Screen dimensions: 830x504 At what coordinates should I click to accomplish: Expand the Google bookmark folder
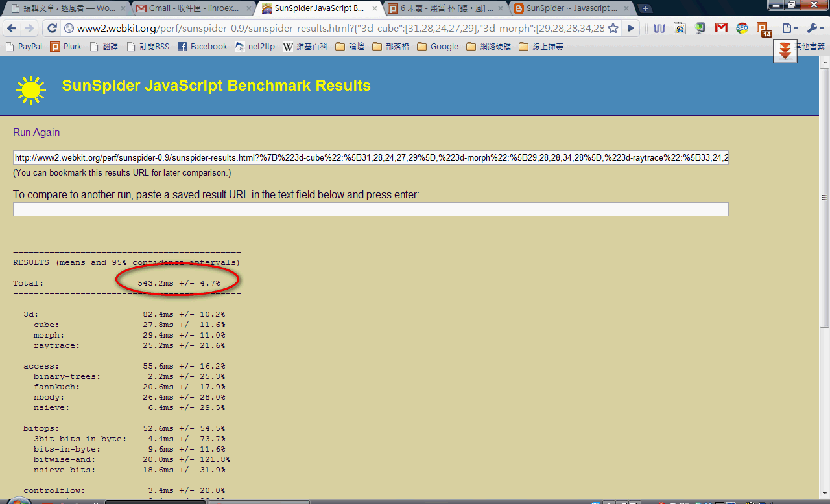click(438, 47)
